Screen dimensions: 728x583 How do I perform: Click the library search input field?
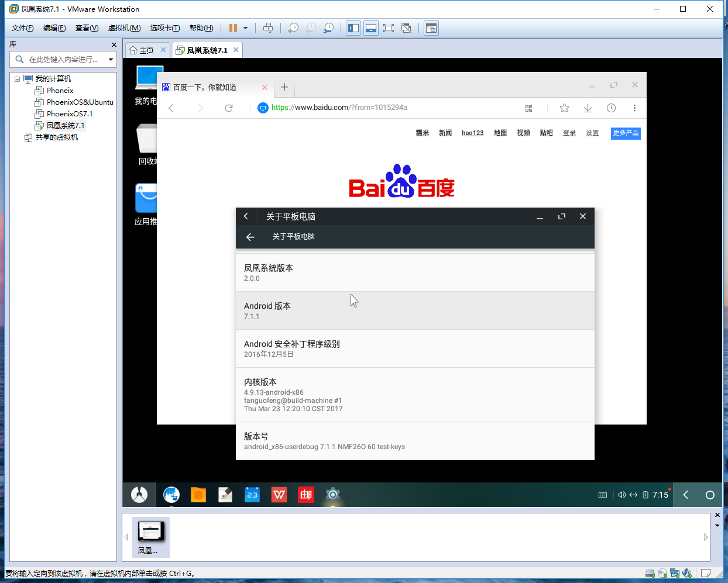tap(63, 59)
